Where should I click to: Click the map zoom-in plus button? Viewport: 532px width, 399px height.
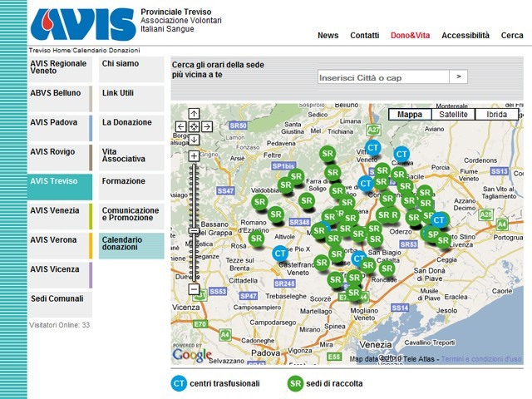(x=194, y=155)
